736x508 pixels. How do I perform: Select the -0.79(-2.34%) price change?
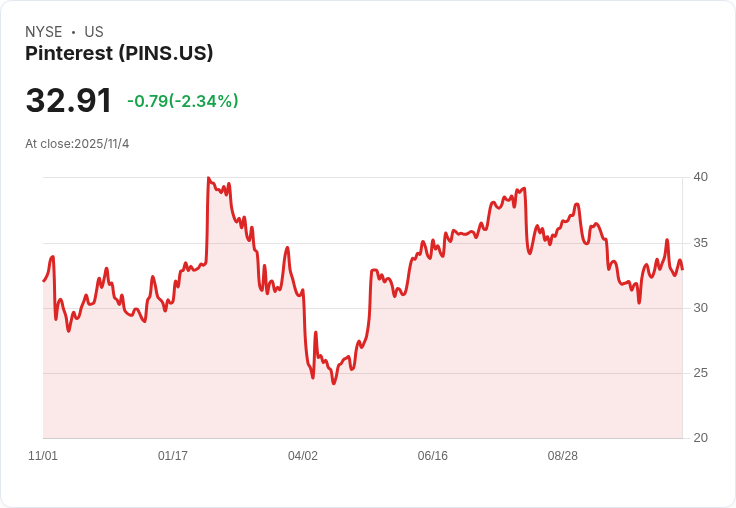pyautogui.click(x=183, y=101)
